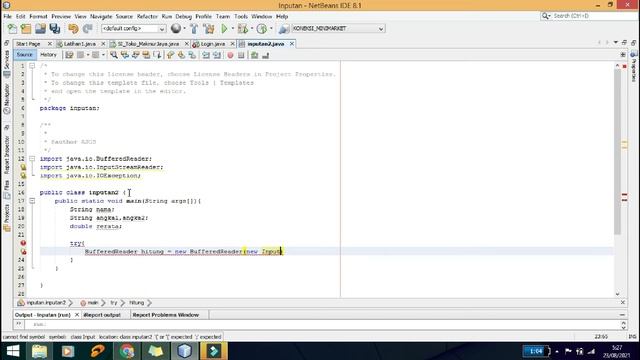Select the iReport output tab
The width and height of the screenshot is (640, 360).
tap(102, 315)
